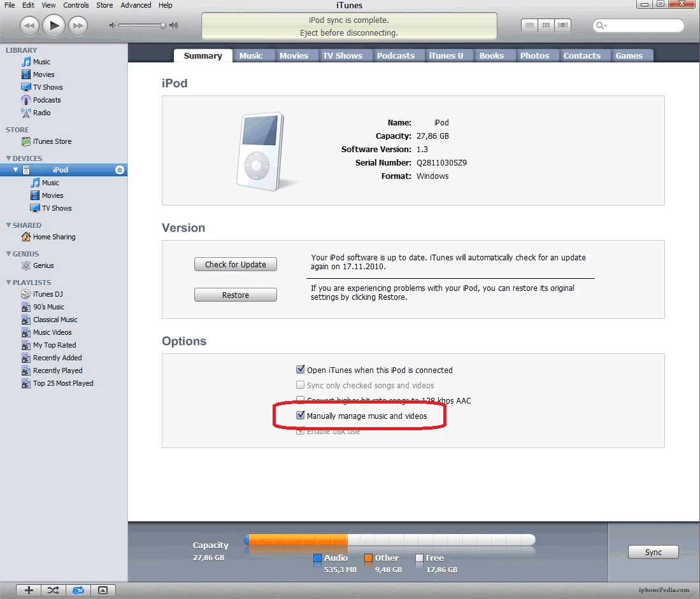Switch to list view
This screenshot has width=700, height=599.
529,25
